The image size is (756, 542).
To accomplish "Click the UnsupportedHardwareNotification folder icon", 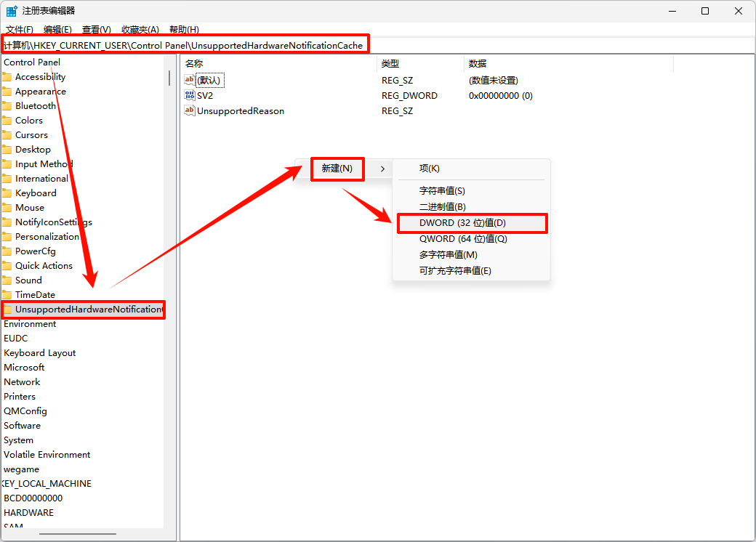I will (9, 310).
